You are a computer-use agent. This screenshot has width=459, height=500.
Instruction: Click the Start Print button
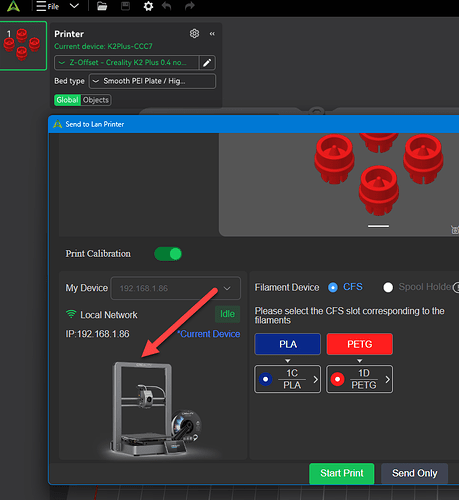click(x=342, y=473)
